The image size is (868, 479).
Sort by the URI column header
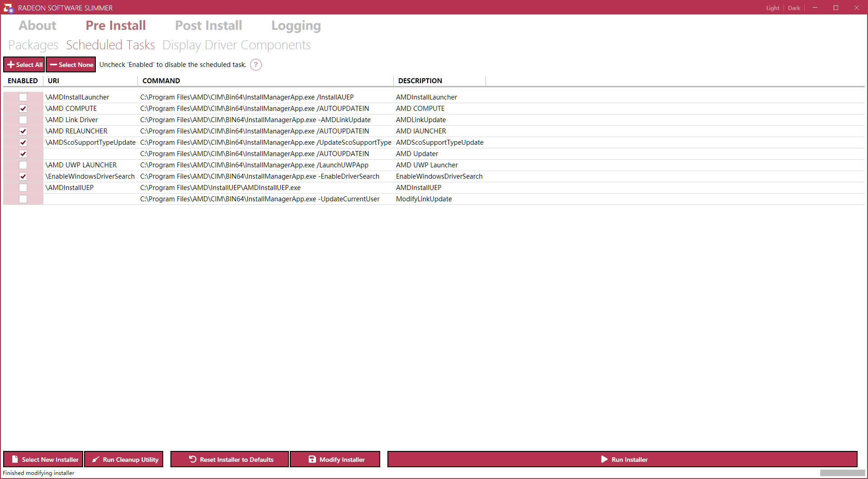point(90,81)
